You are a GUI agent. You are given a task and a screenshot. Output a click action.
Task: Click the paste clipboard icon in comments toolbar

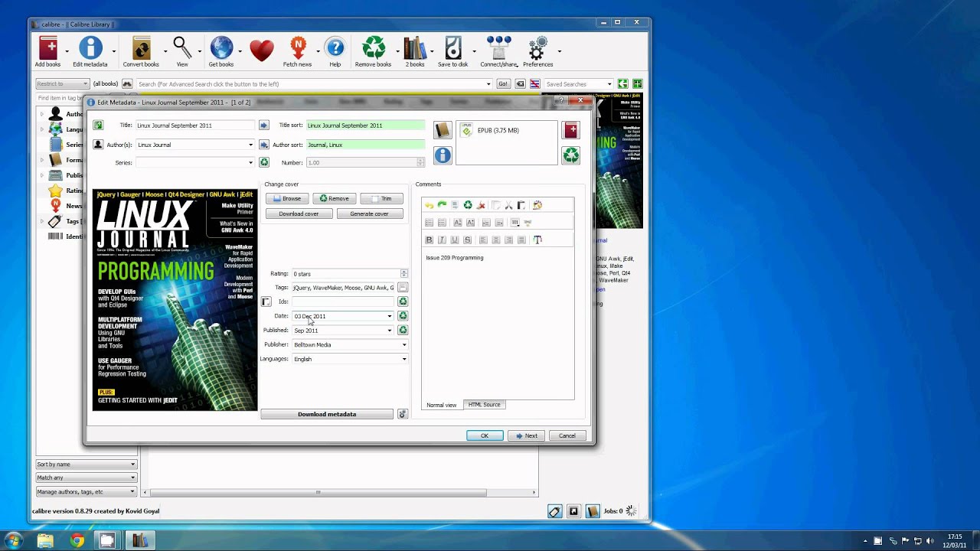521,205
